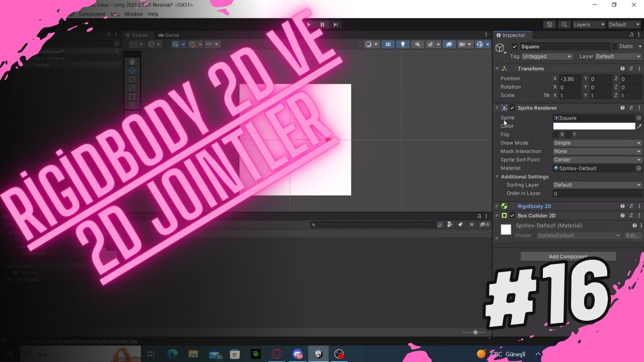This screenshot has width=644, height=362.
Task: Open Draw Mode Simple dropdown
Action: (598, 143)
